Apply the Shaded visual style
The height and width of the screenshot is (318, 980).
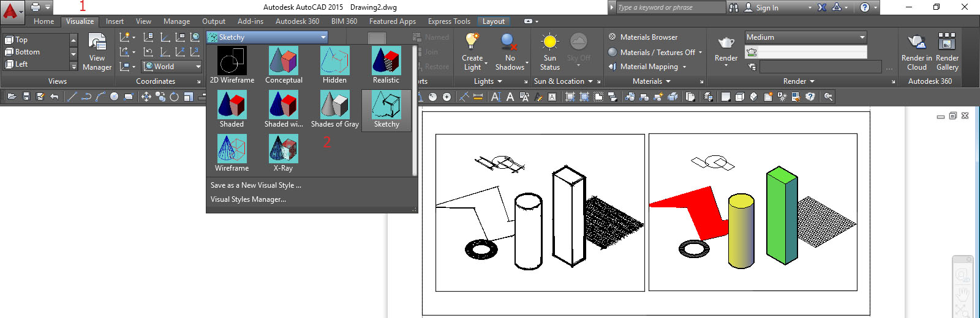tap(232, 109)
